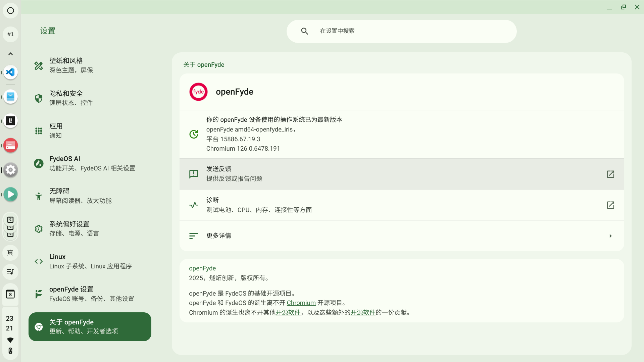Open quick settings via the Wi-Fi icon
This screenshot has width=644, height=362.
click(x=10, y=340)
